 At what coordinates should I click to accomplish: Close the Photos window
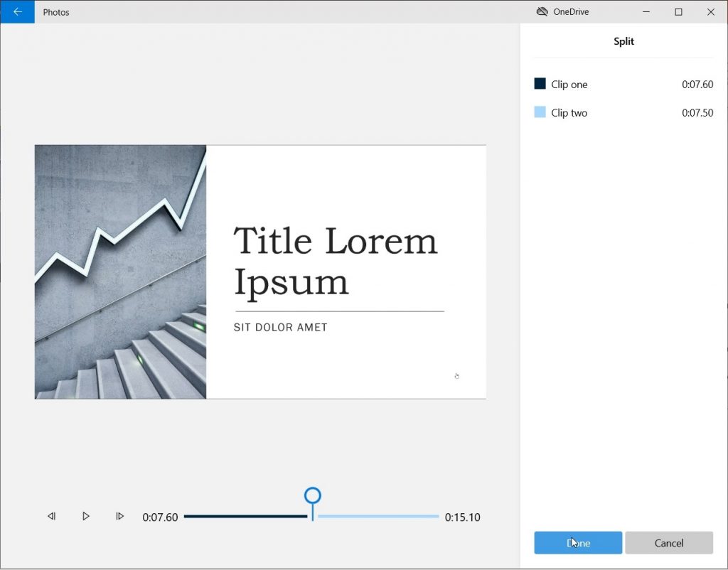[x=711, y=11]
